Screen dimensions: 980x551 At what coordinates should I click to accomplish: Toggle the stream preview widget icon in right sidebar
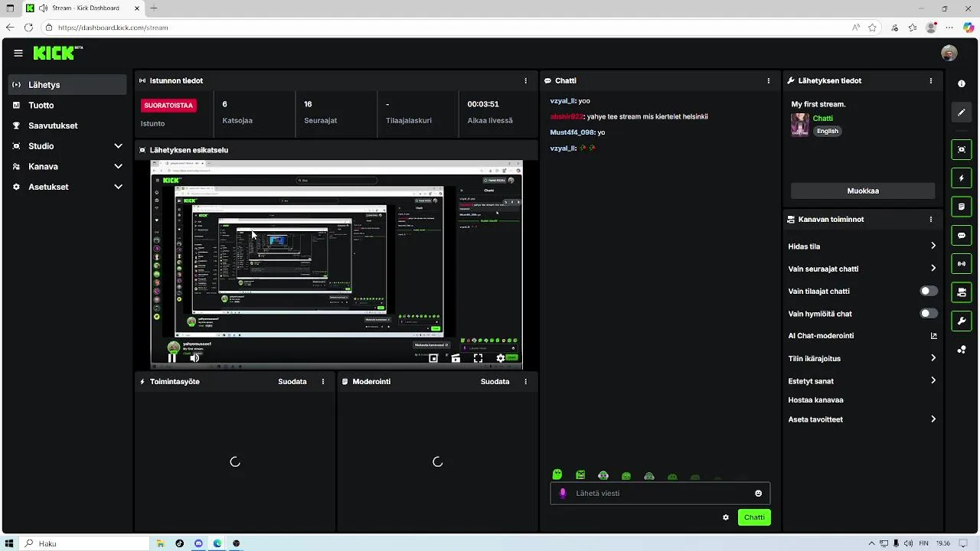point(962,149)
